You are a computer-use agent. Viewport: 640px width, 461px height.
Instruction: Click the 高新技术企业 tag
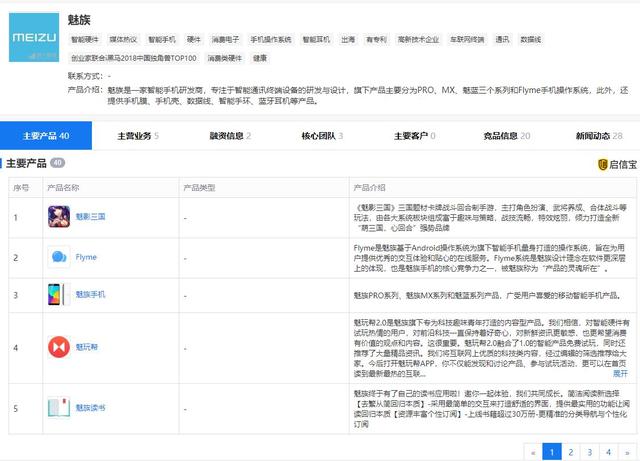[x=418, y=40]
